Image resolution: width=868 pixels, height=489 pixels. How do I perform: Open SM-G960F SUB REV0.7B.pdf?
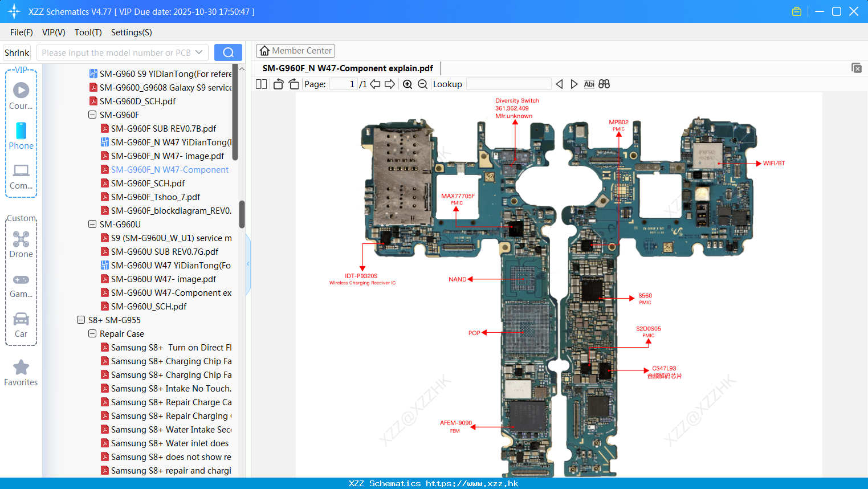click(164, 128)
